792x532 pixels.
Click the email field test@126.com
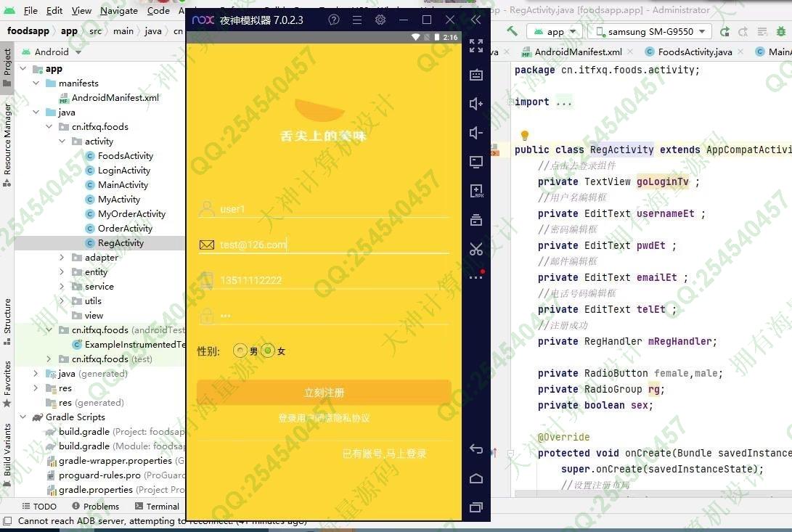pos(324,245)
